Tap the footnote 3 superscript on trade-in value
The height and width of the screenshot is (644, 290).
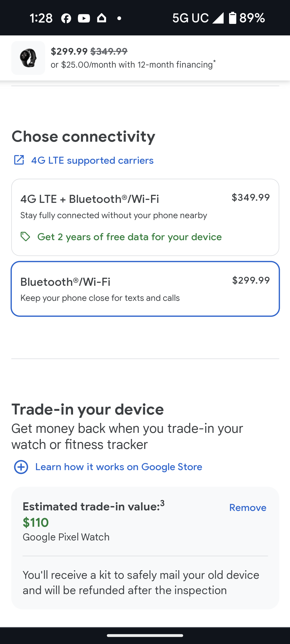pyautogui.click(x=162, y=503)
